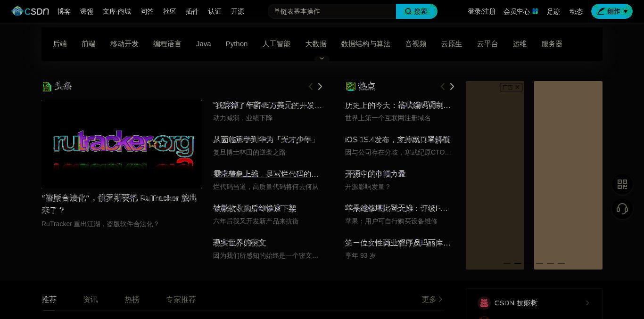Switch to the 资讯 tab
This screenshot has width=644, height=319.
(x=91, y=299)
